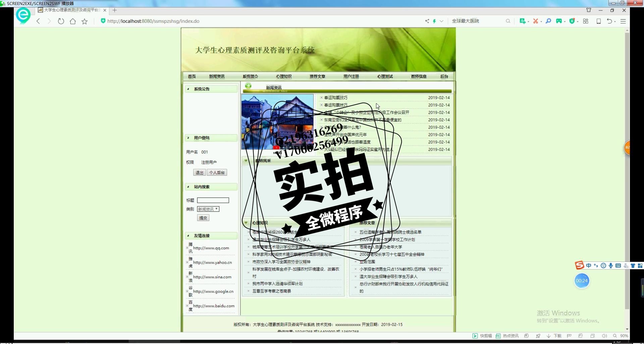Open the 类别 新闻资讯 dropdown
This screenshot has height=344, width=644.
point(208,209)
